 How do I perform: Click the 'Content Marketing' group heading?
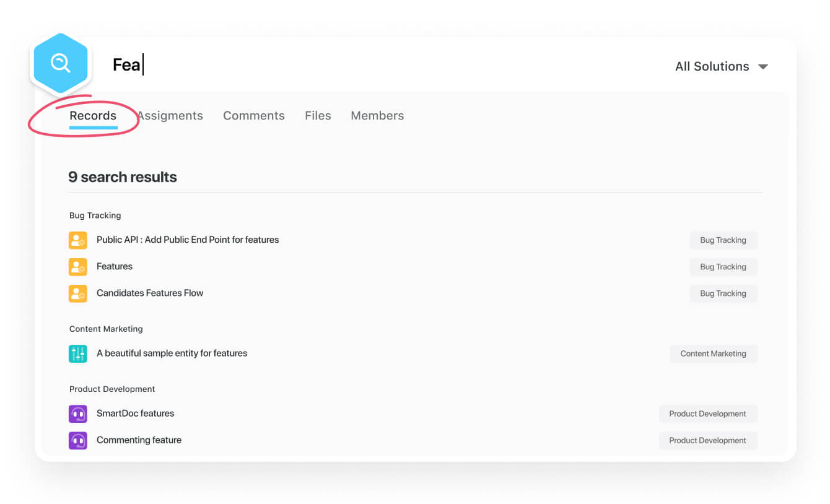tap(106, 329)
